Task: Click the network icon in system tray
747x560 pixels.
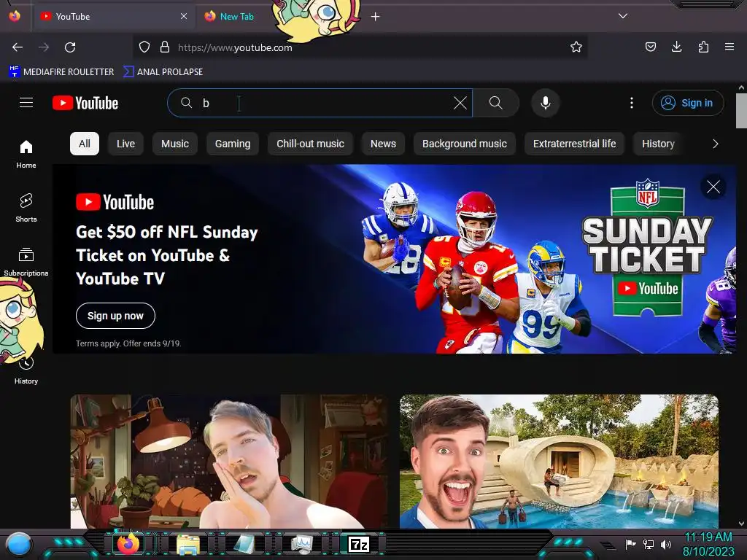Action: [x=649, y=544]
